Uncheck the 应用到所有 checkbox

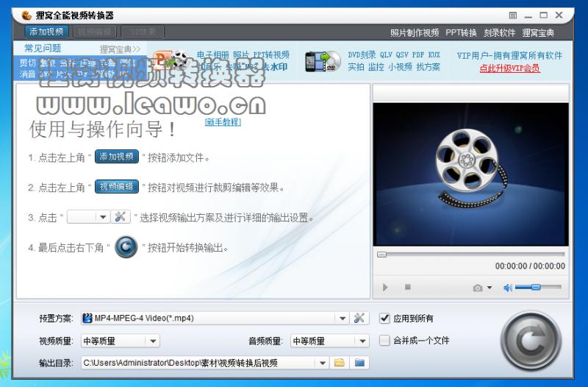coord(384,319)
